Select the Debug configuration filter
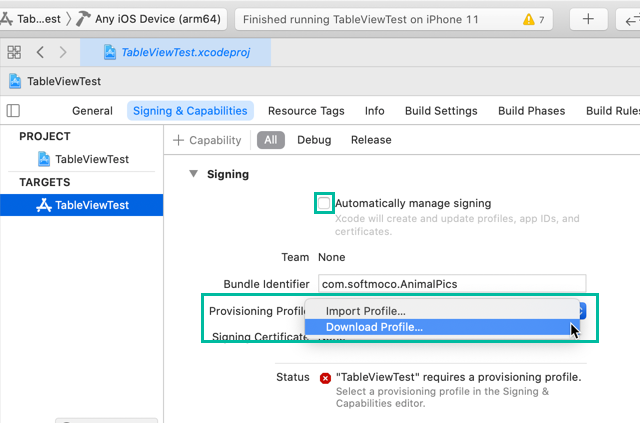This screenshot has height=423, width=640. [314, 140]
